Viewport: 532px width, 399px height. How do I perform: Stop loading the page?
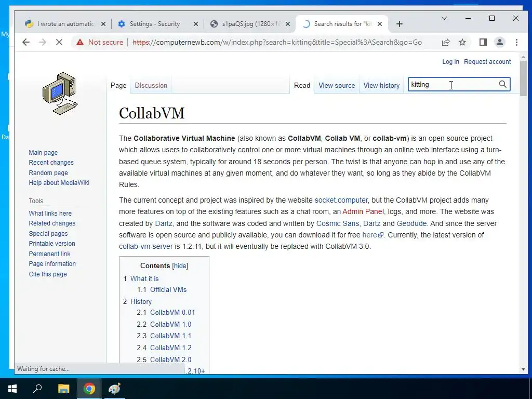(x=59, y=42)
